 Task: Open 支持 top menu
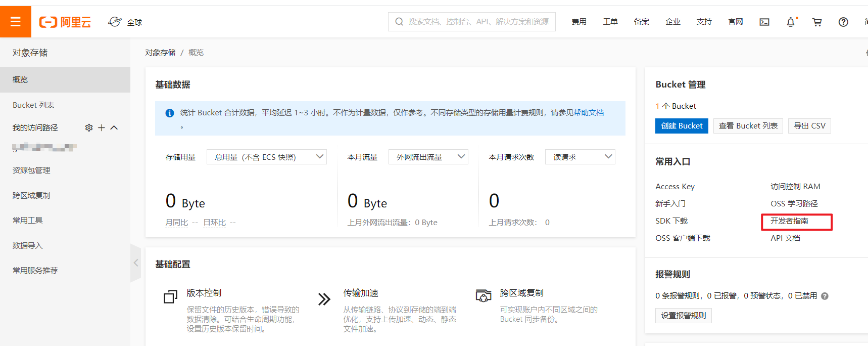[704, 22]
